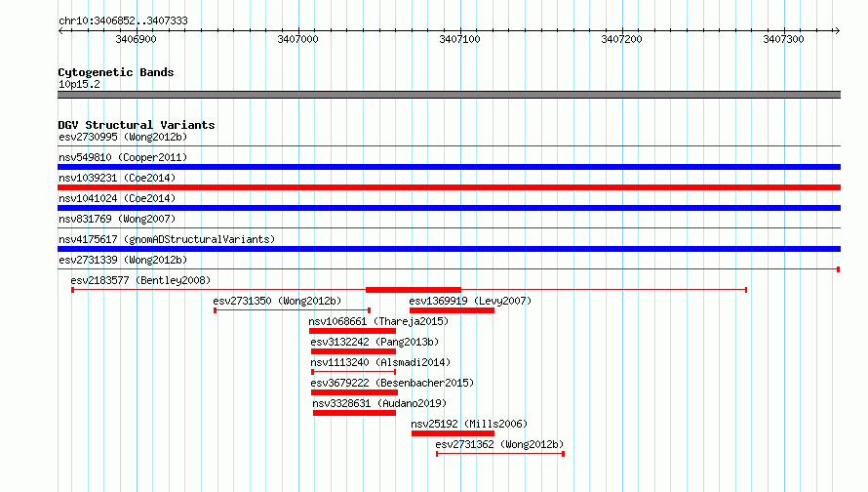Screen dimensions: 868x492
Task: Click the 3406900 ruler position label
Action: click(x=136, y=39)
